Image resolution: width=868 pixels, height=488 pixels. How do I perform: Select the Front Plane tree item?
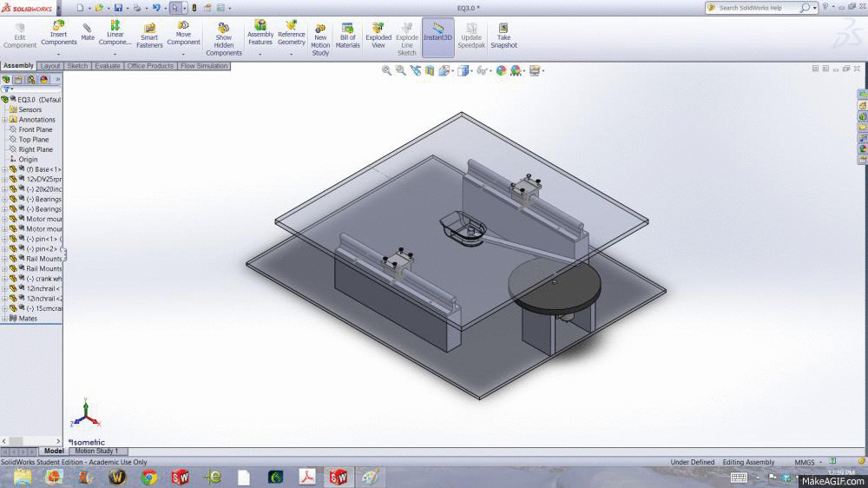pyautogui.click(x=36, y=129)
